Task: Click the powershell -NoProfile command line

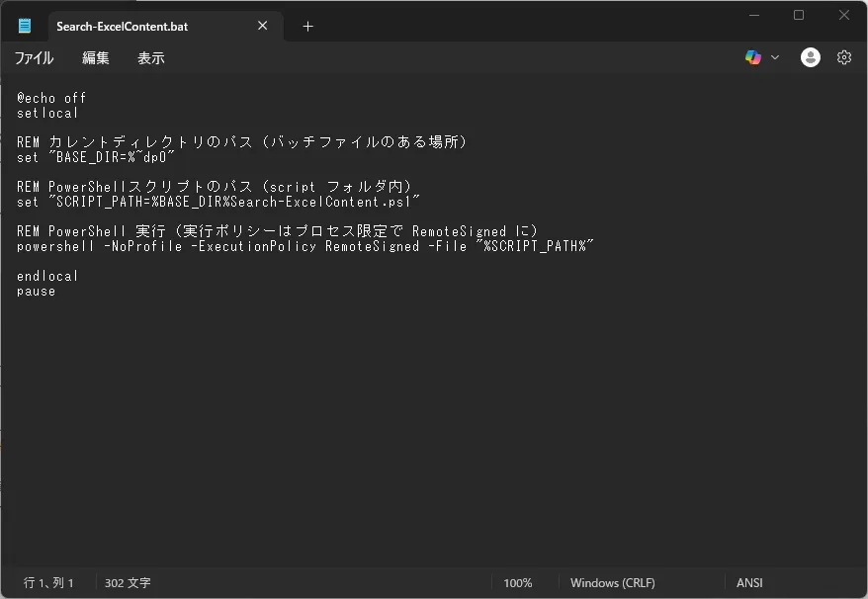Action: [305, 246]
